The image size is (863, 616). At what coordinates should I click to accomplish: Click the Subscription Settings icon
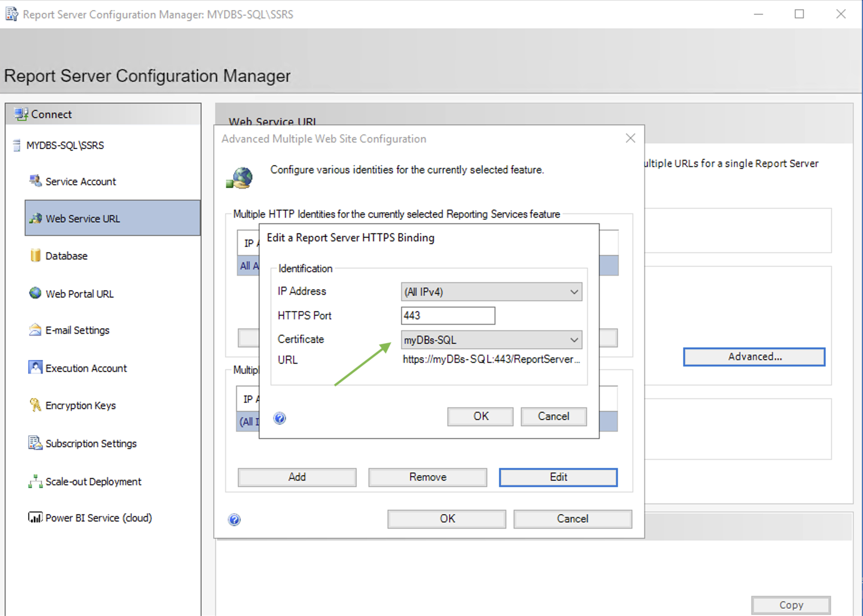pos(35,443)
